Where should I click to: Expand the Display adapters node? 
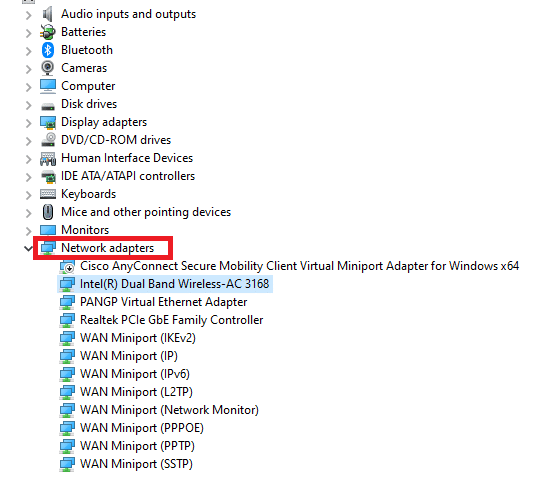pos(29,123)
